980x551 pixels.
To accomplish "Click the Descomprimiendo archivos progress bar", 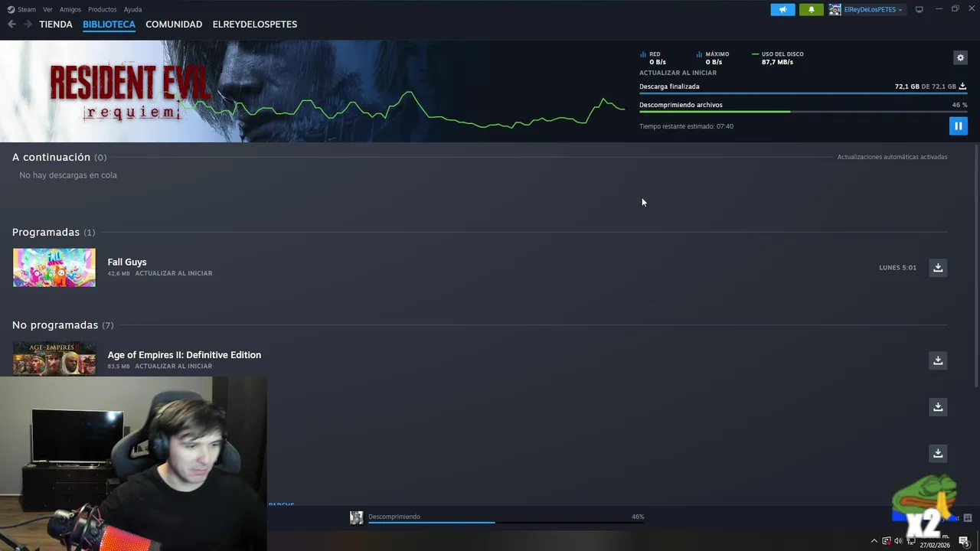I will [x=803, y=112].
